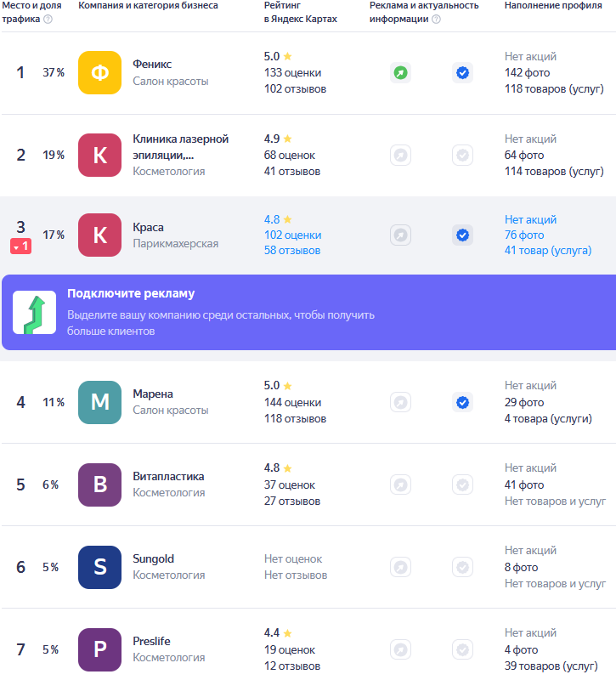The width and height of the screenshot is (616, 680).
Task: Click the grey verified icon for Sungold
Action: pyautogui.click(x=462, y=567)
